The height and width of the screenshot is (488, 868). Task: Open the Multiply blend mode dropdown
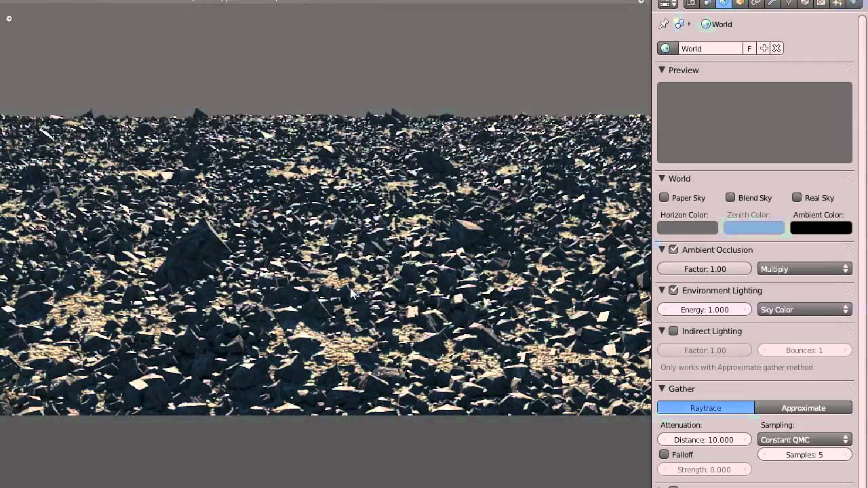805,269
